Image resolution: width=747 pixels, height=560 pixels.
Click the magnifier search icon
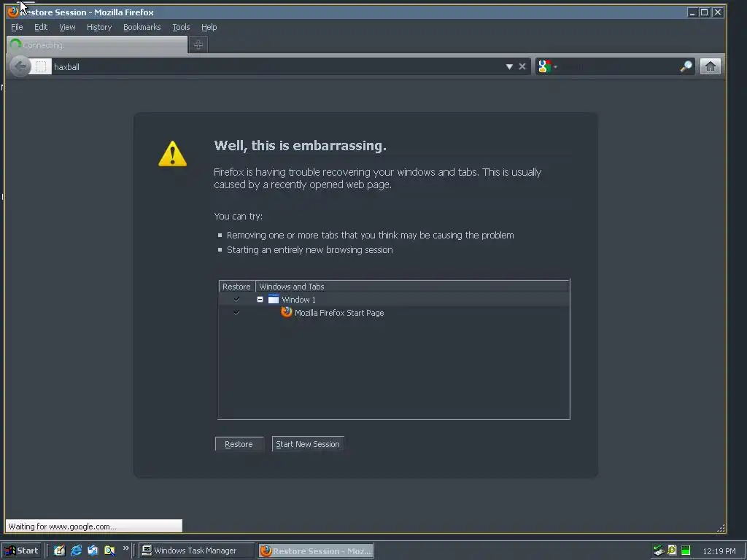pyautogui.click(x=686, y=66)
